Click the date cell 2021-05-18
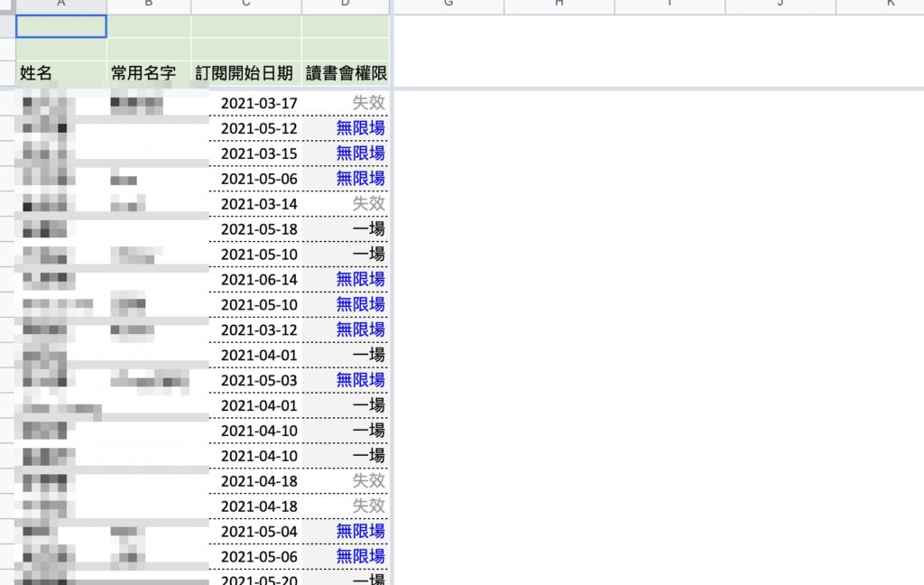 coord(258,229)
